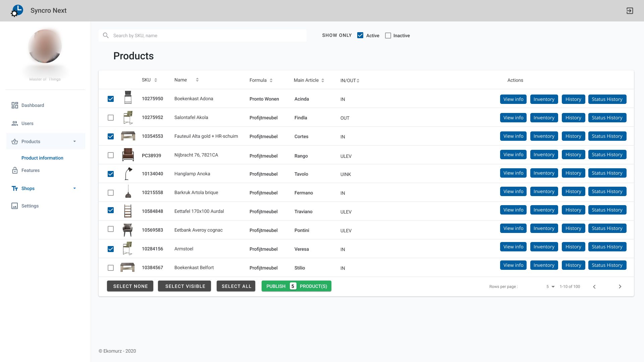Collapse the Products sidebar menu
Viewport: 644px width, 362px height.
pos(74,141)
